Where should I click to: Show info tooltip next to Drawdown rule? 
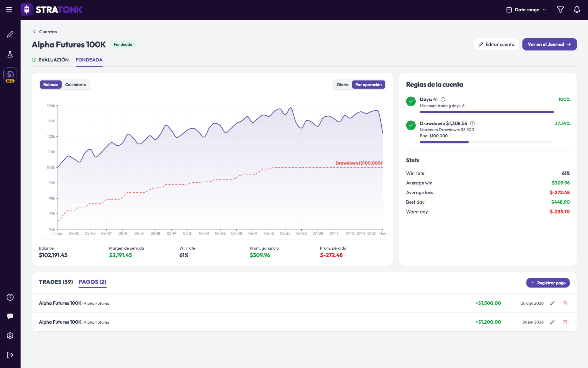[x=472, y=124]
